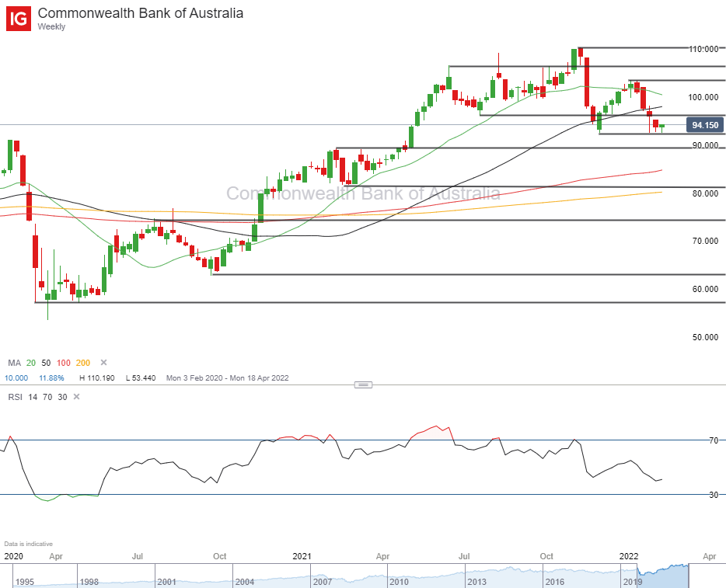Screen dimensions: 726x588
Task: Click the Weekly timeframe label
Action: (51, 27)
